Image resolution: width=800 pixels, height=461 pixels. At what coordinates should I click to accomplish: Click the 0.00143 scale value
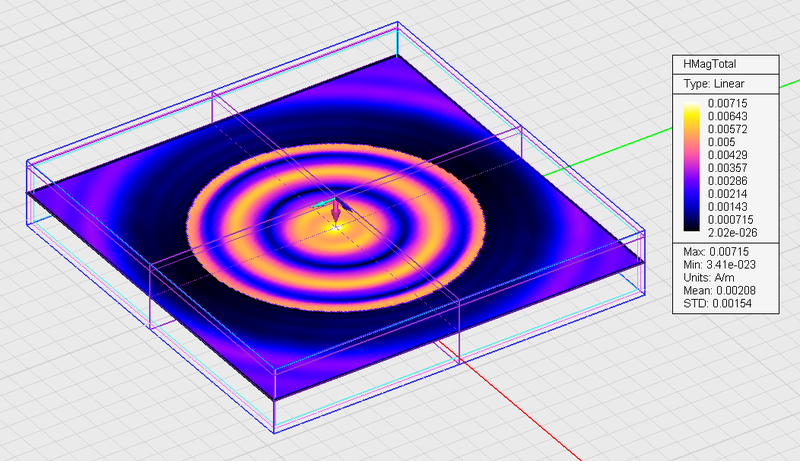point(728,207)
